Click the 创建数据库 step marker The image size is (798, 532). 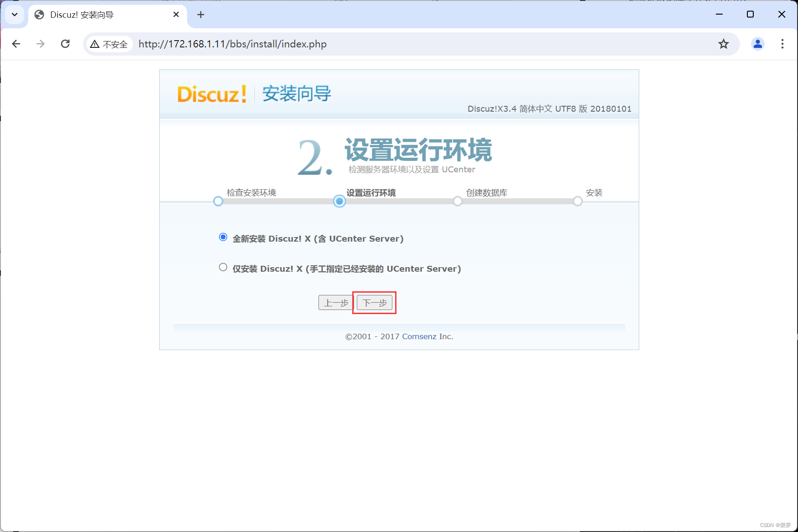click(x=458, y=201)
